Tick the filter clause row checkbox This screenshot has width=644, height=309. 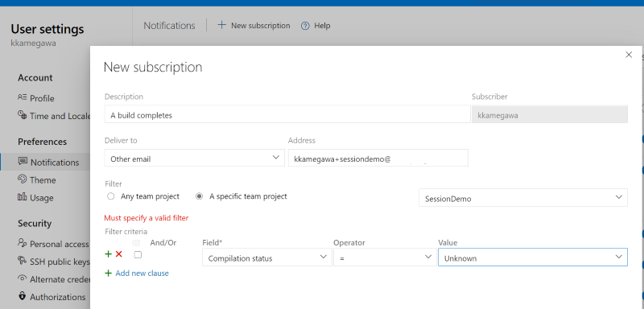coord(138,255)
